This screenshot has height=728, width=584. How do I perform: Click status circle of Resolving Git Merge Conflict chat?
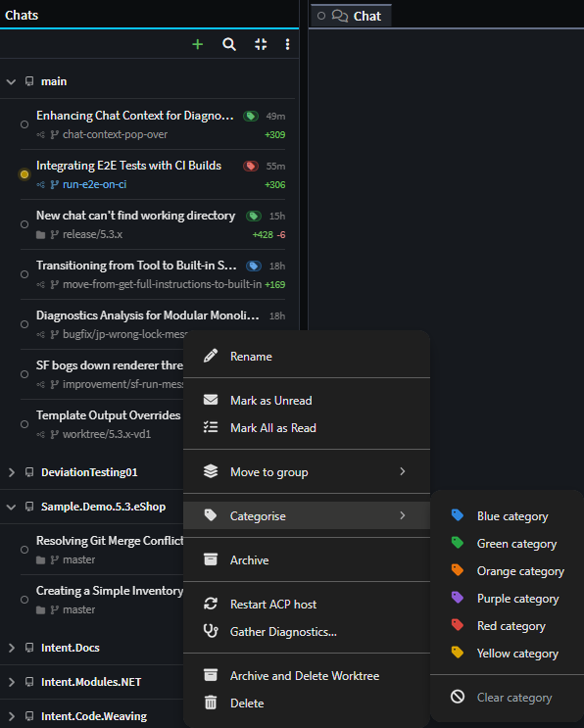[x=24, y=550]
